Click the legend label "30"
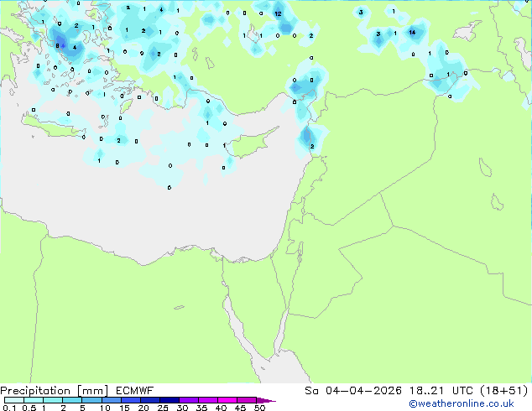This screenshot has height=411, width=532. tap(182, 408)
